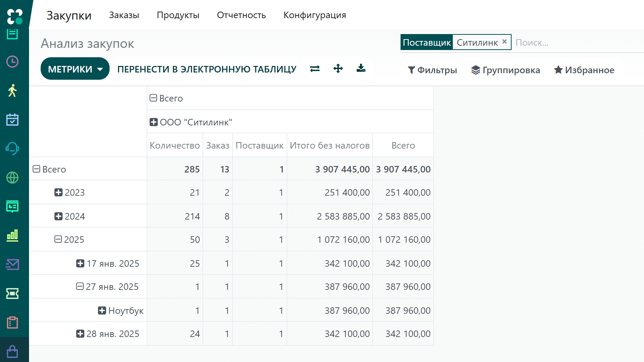Open the Метрики dropdown
The image size is (644, 362).
click(75, 69)
